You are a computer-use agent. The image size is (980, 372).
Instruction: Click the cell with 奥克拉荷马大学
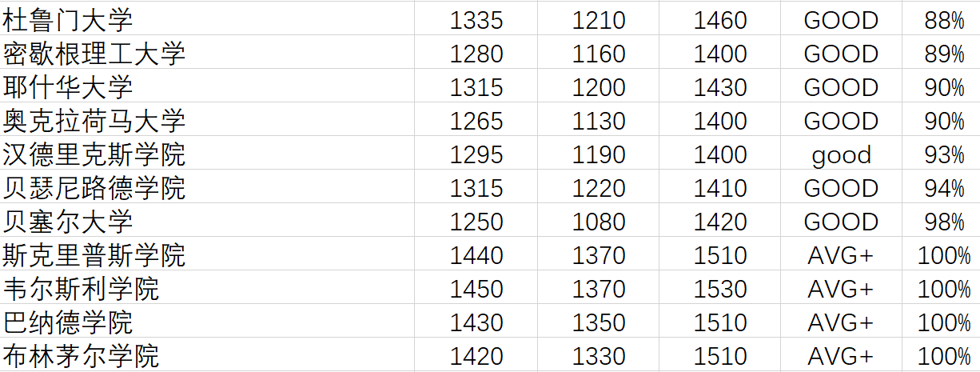(x=94, y=121)
